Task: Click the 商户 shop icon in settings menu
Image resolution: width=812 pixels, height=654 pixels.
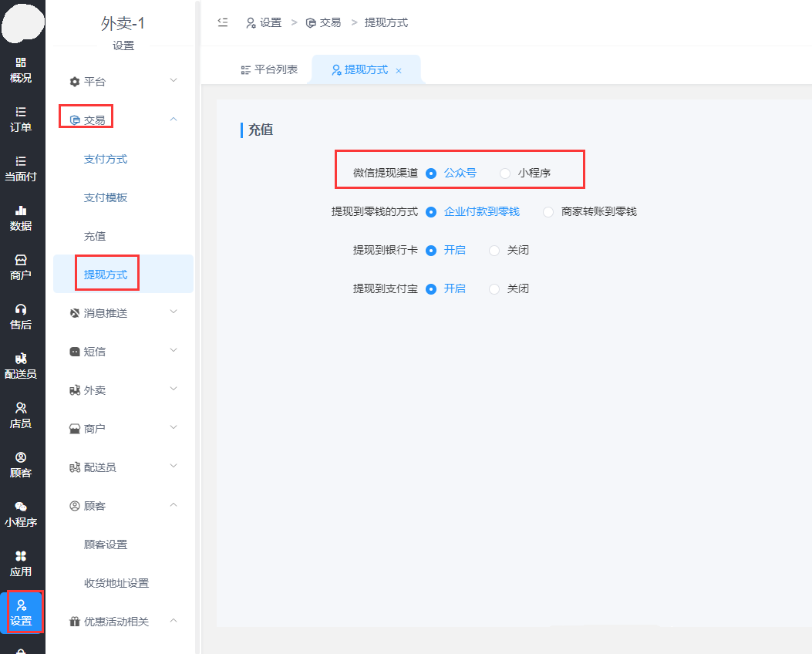Action: click(x=75, y=429)
